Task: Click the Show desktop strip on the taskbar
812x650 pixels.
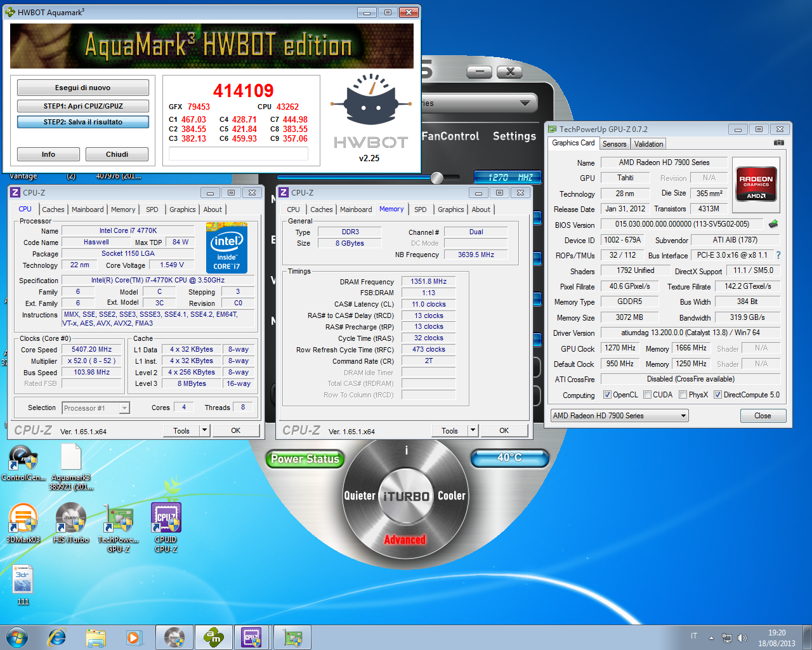Action: coord(807,637)
